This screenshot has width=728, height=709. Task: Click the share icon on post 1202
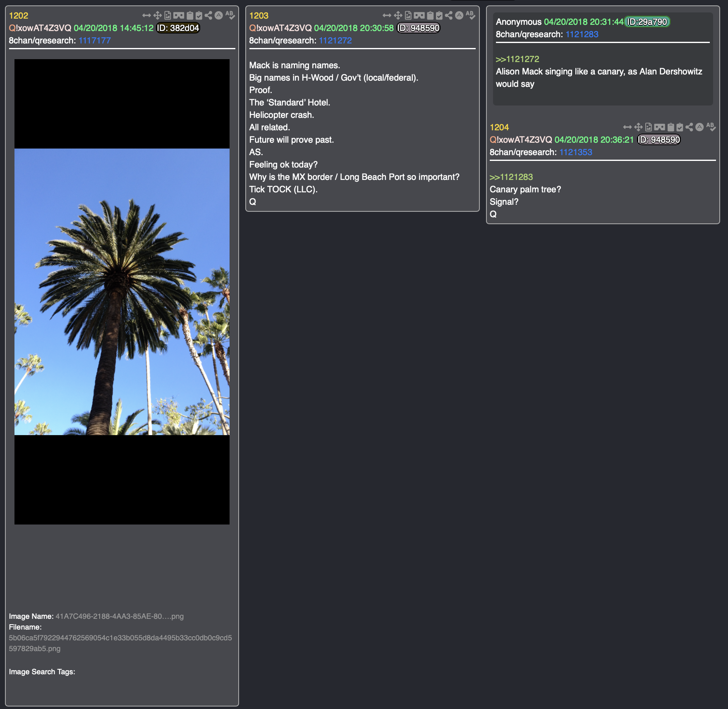208,16
